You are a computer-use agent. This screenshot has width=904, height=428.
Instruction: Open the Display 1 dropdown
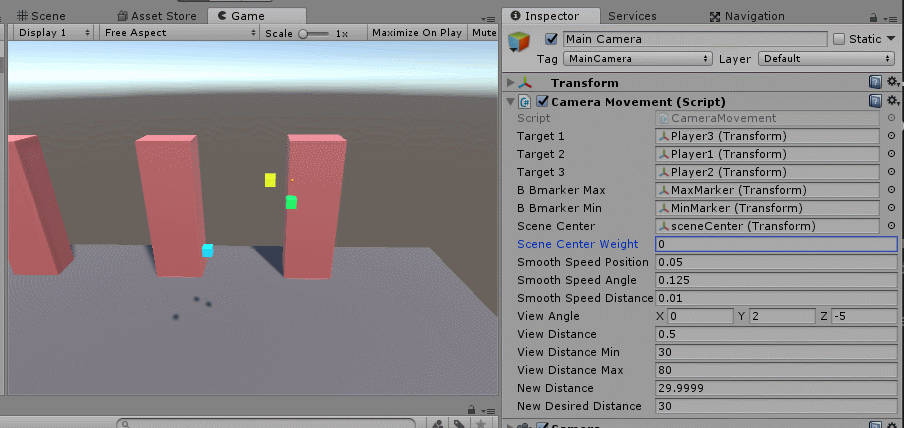pyautogui.click(x=54, y=33)
